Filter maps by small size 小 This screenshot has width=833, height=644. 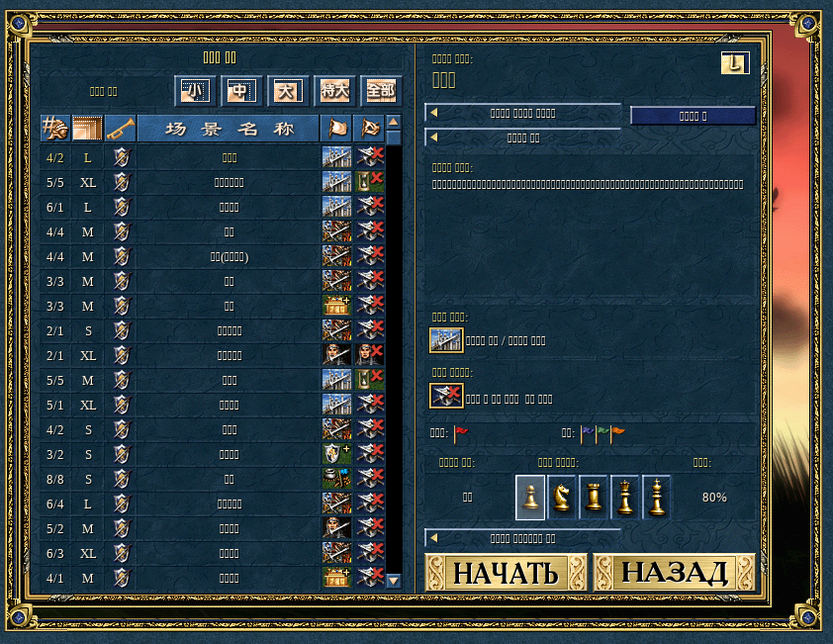(196, 91)
